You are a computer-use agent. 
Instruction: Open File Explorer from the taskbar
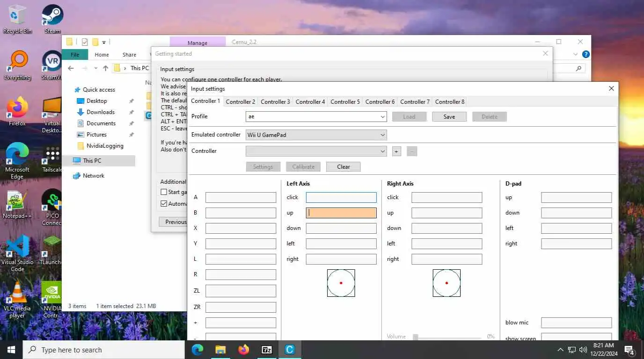(x=220, y=350)
